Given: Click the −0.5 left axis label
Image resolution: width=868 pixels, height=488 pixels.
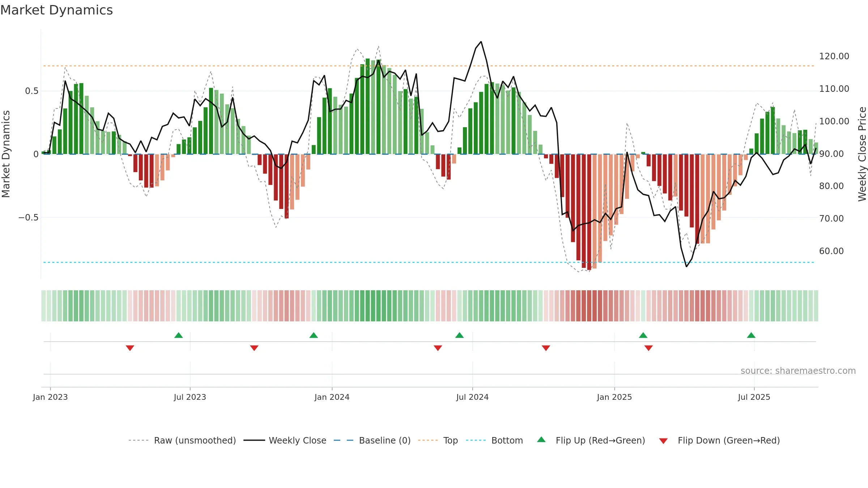Looking at the screenshot, I should pos(28,218).
